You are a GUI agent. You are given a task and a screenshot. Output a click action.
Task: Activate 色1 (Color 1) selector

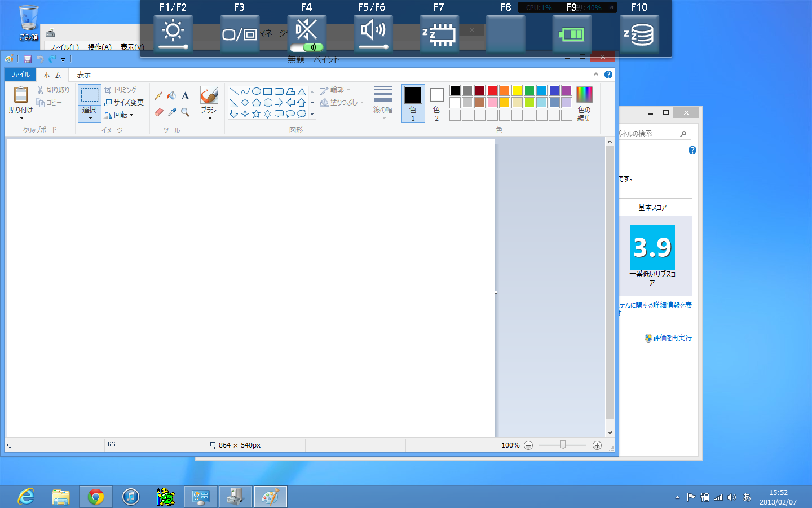point(413,103)
